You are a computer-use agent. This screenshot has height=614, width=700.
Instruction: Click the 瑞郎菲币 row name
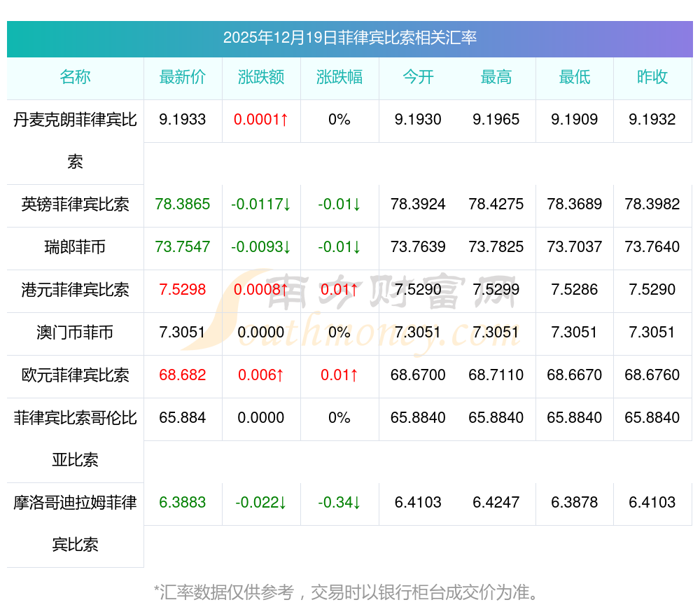[x=75, y=247]
